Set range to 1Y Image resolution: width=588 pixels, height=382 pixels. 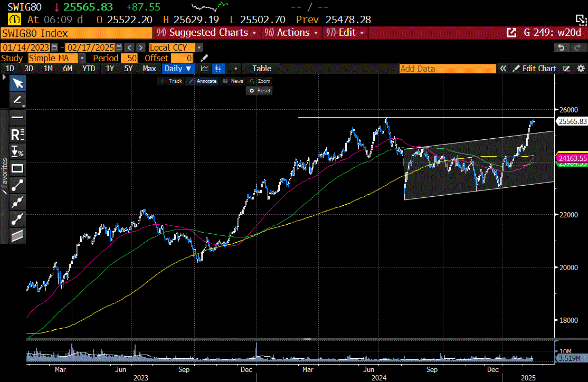click(109, 69)
